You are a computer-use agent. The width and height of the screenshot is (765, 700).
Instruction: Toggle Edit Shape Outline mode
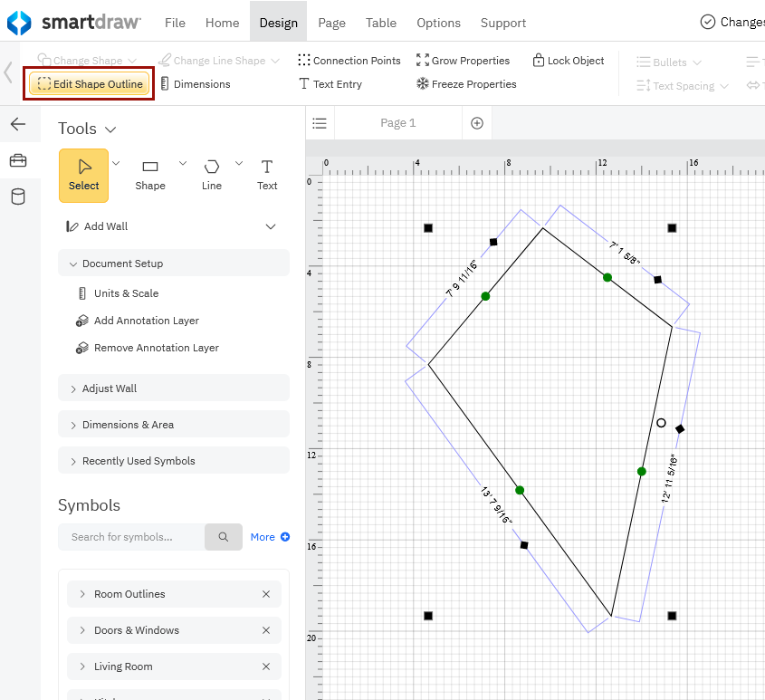click(x=90, y=84)
